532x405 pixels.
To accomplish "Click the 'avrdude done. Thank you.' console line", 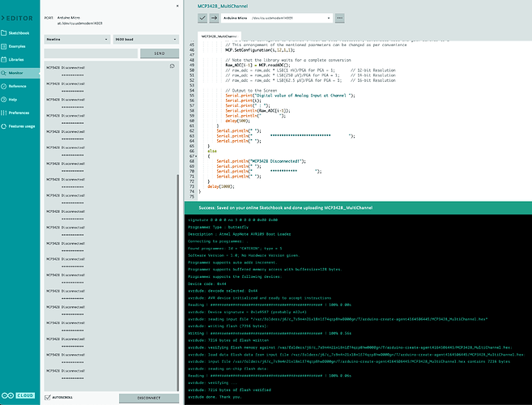I will point(215,397).
